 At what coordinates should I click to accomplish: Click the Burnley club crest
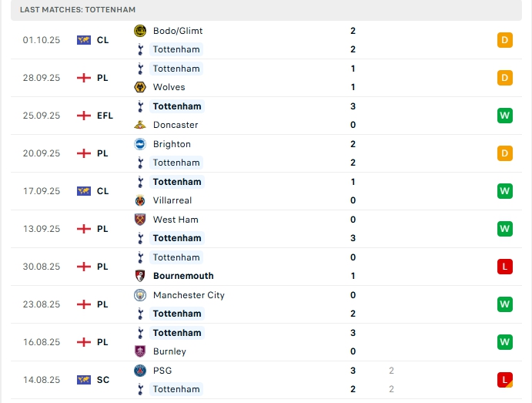(x=140, y=351)
